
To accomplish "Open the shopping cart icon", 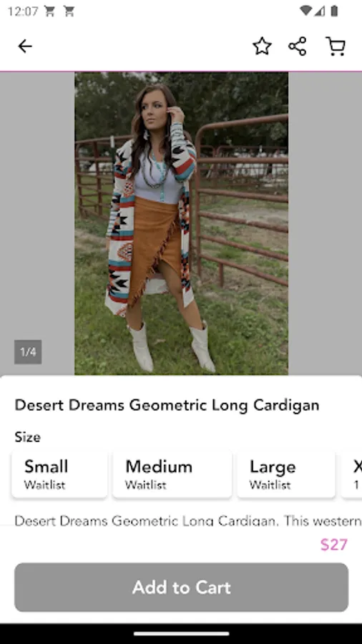I will [336, 46].
